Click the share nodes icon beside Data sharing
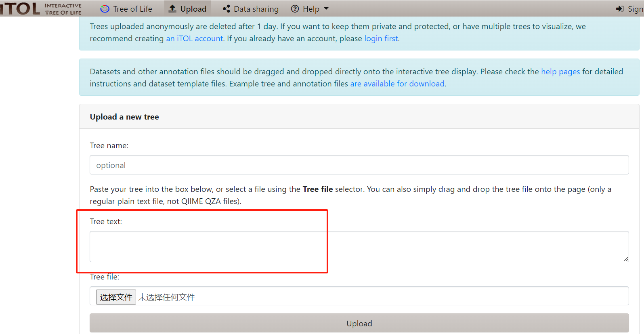 (227, 9)
